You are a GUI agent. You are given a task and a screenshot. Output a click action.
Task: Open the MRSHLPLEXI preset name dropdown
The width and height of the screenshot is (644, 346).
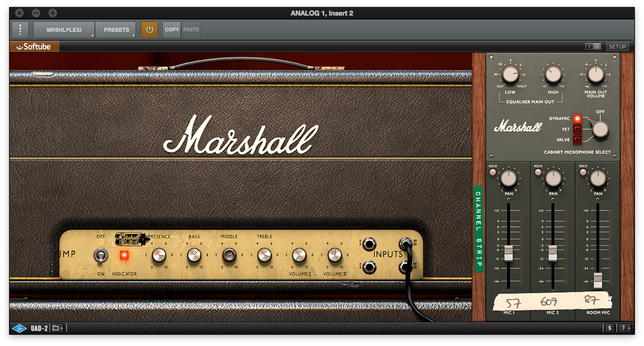click(x=64, y=30)
